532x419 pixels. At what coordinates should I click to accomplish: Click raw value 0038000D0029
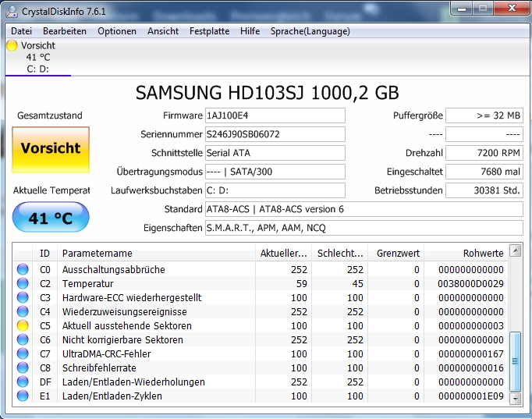click(x=470, y=284)
